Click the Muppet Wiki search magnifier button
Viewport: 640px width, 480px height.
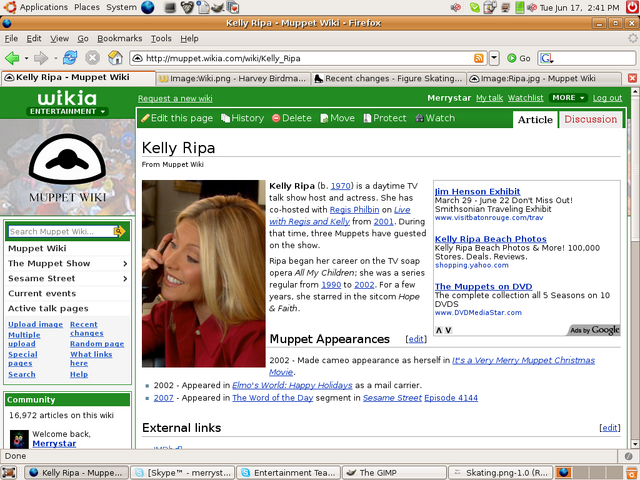(120, 231)
